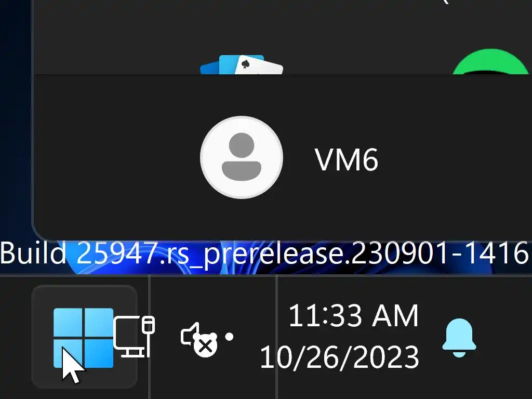Click the 11:33 AM clock time

(x=353, y=315)
